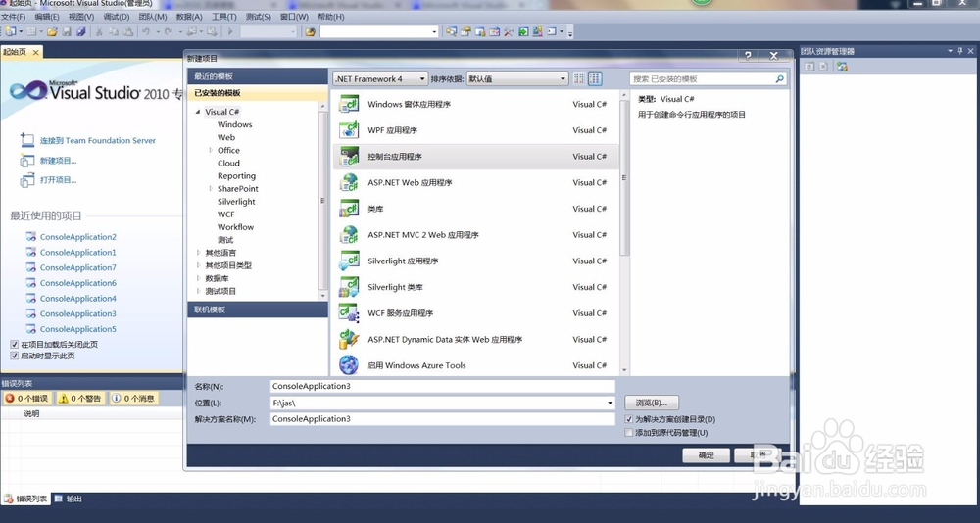The image size is (980, 523).
Task: Click the 名称(N) input field
Action: [x=443, y=386]
